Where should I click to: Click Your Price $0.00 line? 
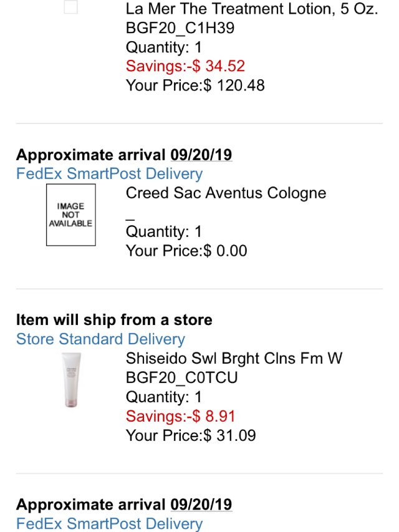pos(186,251)
